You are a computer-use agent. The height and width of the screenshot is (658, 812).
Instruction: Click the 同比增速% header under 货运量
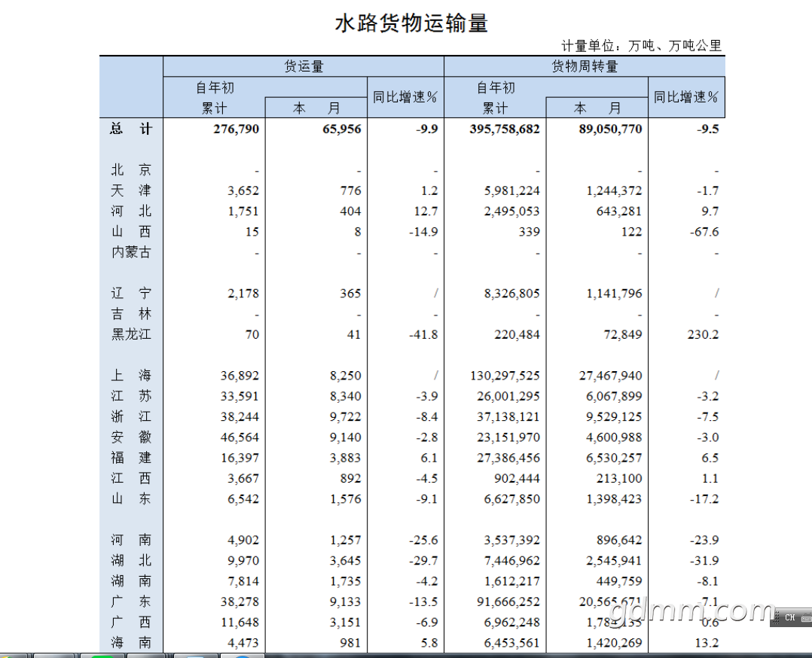[x=405, y=97]
